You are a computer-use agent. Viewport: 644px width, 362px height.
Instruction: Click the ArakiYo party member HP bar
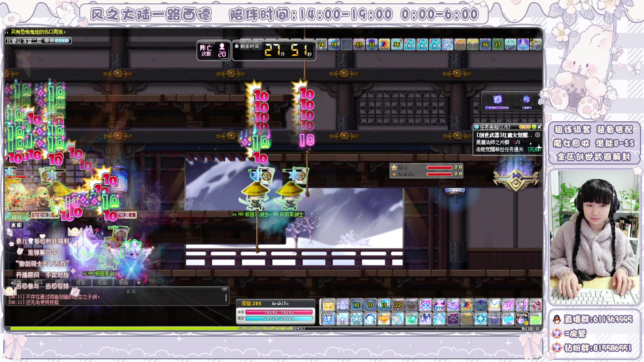tap(439, 174)
